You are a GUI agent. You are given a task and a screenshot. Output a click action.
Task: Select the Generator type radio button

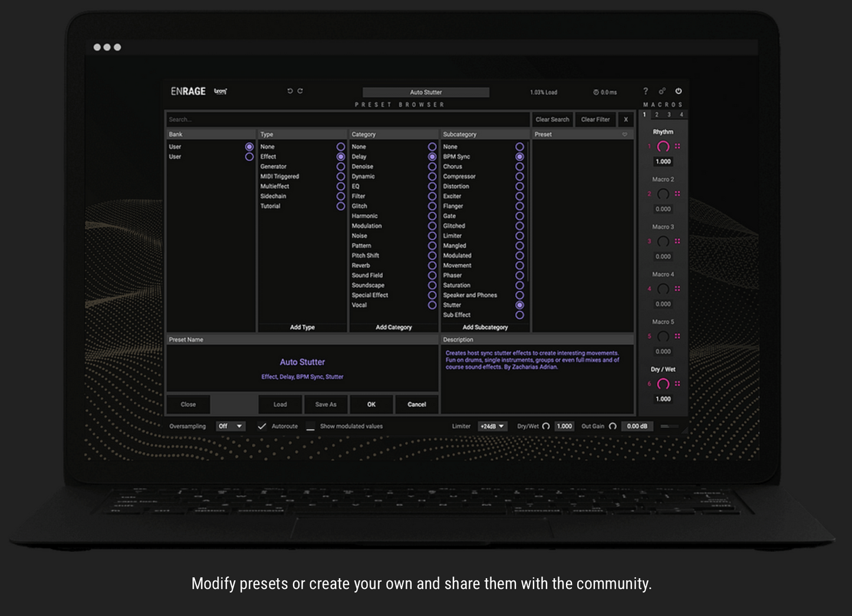(341, 167)
